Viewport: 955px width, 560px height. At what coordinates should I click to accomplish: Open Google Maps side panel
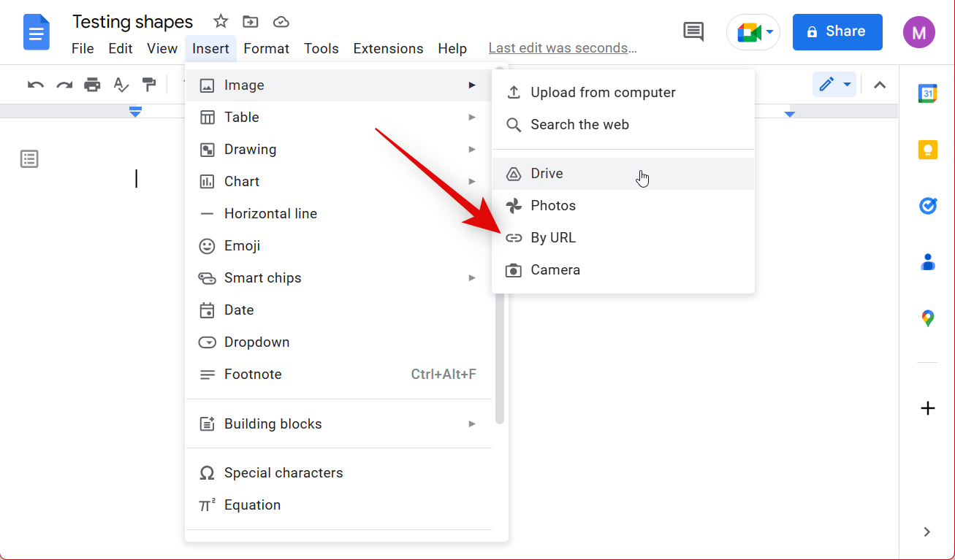tap(927, 318)
